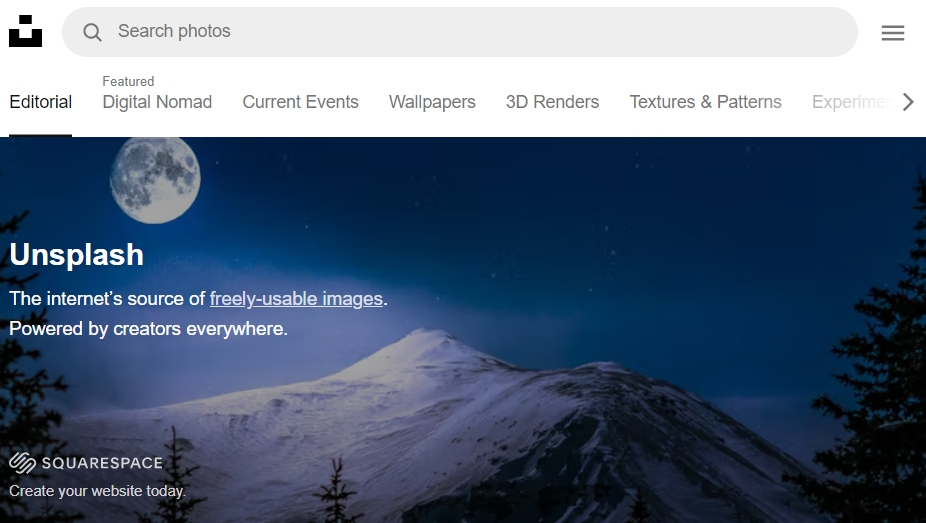Click the magnifying glass search icon
Screen dimensions: 926x523
92,32
